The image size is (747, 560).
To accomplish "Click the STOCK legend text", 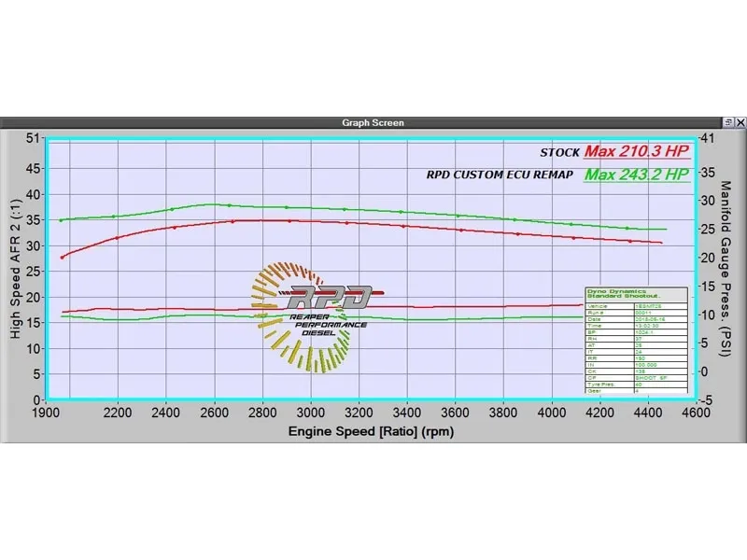I will click(x=560, y=153).
